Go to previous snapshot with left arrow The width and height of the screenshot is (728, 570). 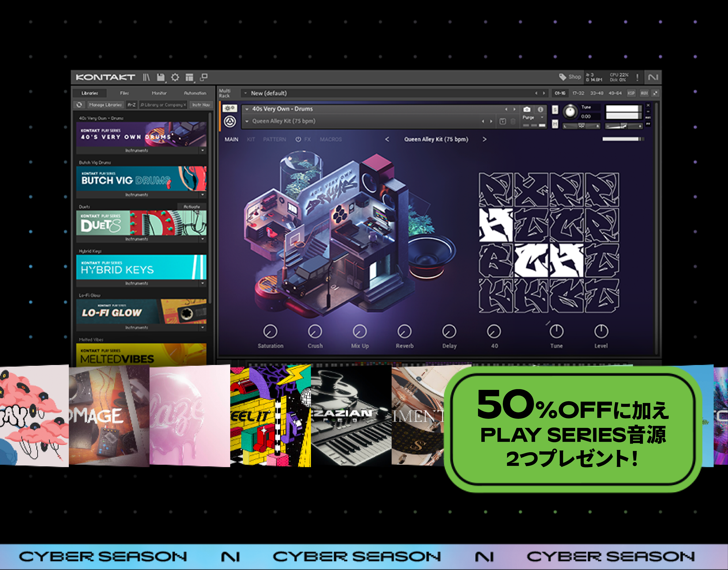[482, 121]
